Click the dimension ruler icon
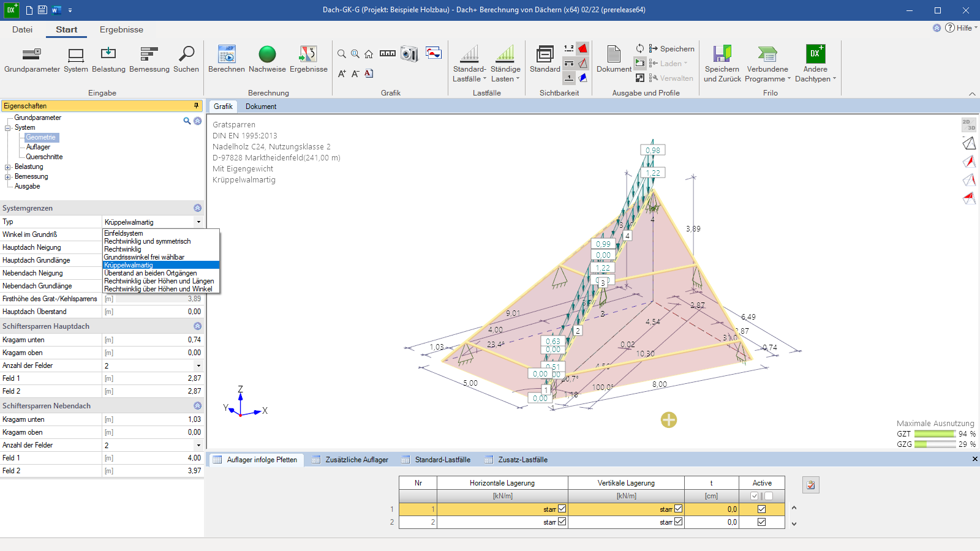 pyautogui.click(x=388, y=53)
